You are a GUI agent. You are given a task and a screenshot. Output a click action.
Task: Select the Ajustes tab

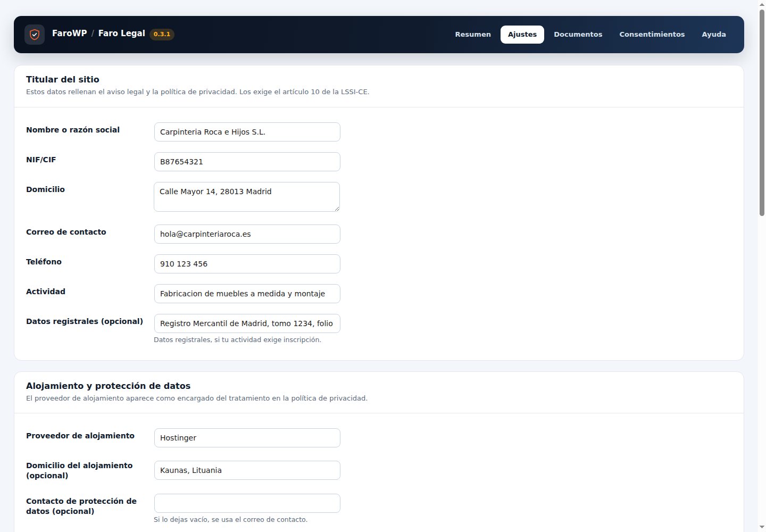pyautogui.click(x=522, y=35)
